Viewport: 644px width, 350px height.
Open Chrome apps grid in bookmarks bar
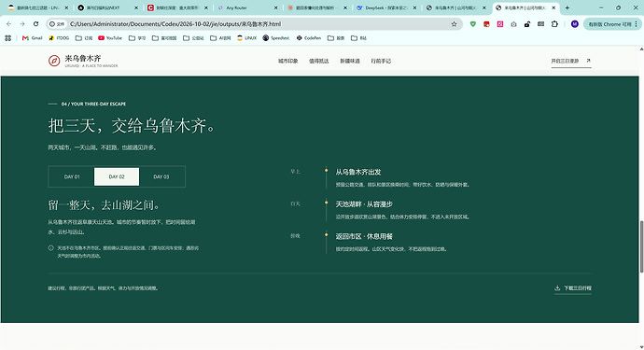coord(7,37)
